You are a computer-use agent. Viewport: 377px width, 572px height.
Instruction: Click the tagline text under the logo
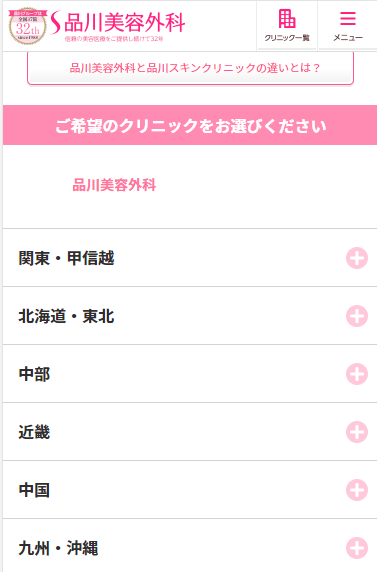pyautogui.click(x=114, y=39)
